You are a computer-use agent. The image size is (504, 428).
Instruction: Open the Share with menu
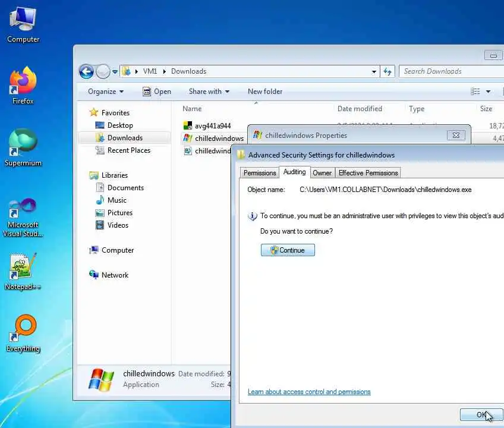(209, 92)
